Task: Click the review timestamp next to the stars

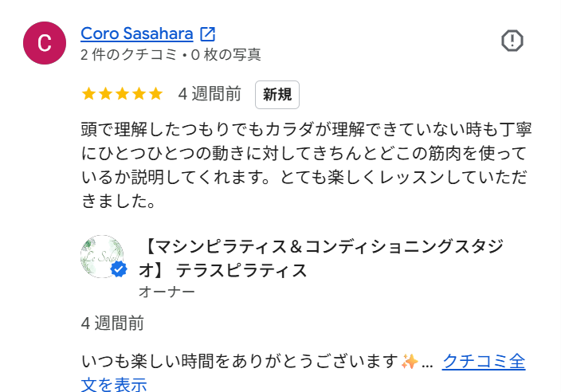Action: (210, 94)
